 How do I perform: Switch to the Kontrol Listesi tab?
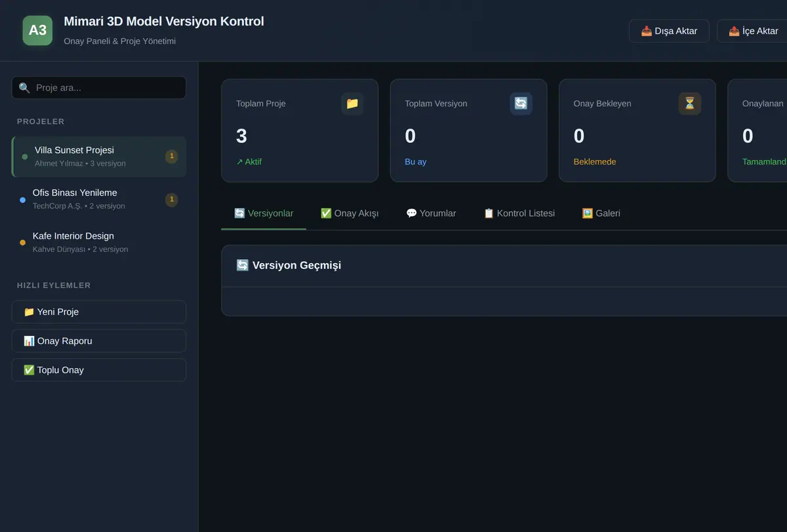coord(519,213)
